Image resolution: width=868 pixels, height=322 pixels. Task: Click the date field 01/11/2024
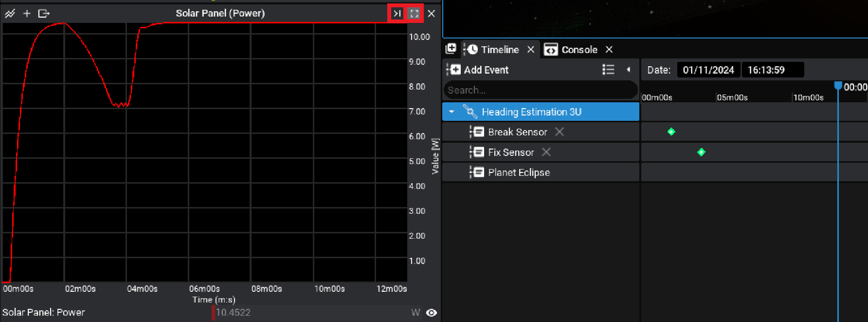[x=708, y=70]
